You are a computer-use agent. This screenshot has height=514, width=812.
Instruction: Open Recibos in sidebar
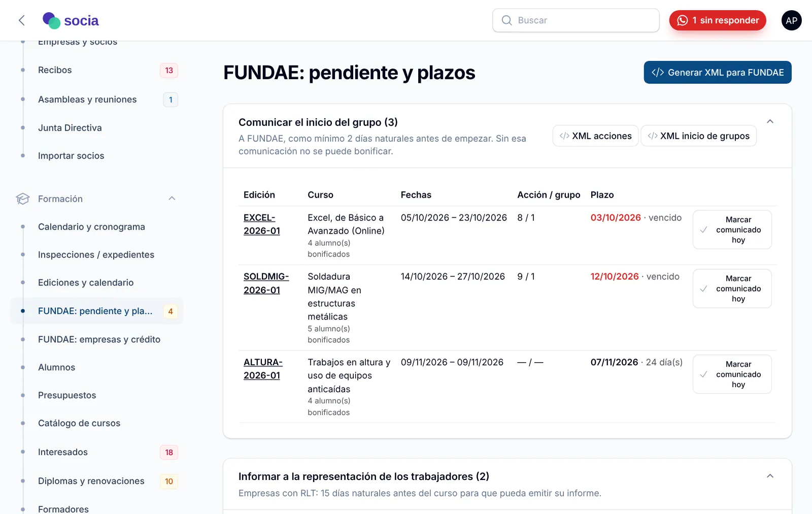click(x=55, y=70)
